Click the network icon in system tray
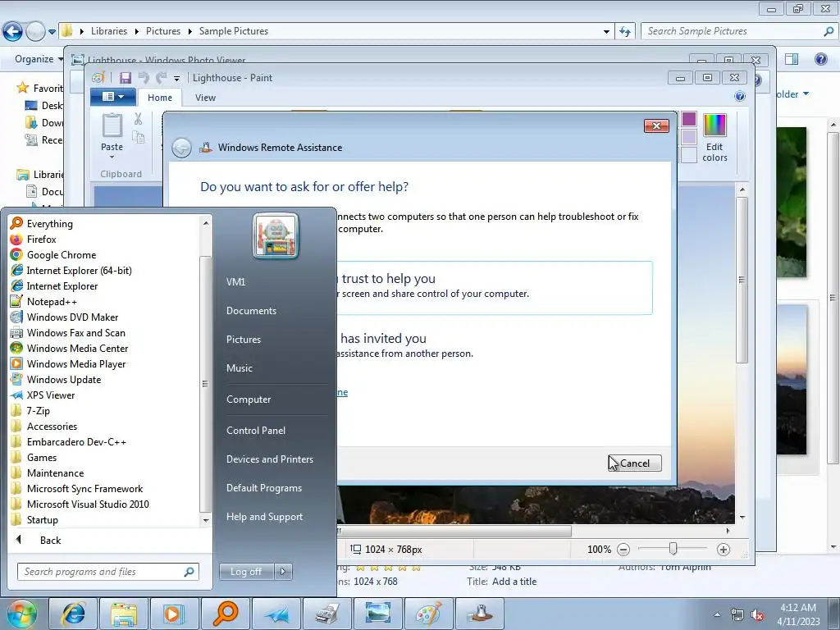Image resolution: width=840 pixels, height=630 pixels. point(737,615)
